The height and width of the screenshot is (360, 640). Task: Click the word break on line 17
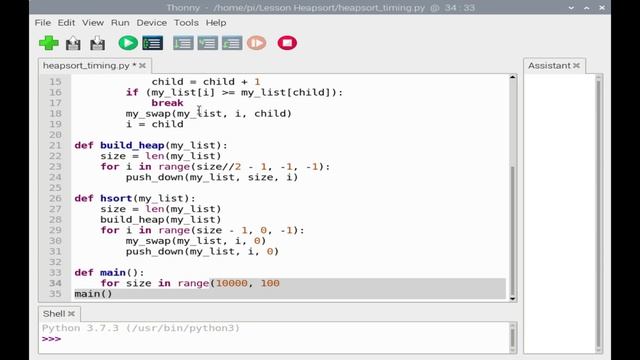[x=167, y=103]
